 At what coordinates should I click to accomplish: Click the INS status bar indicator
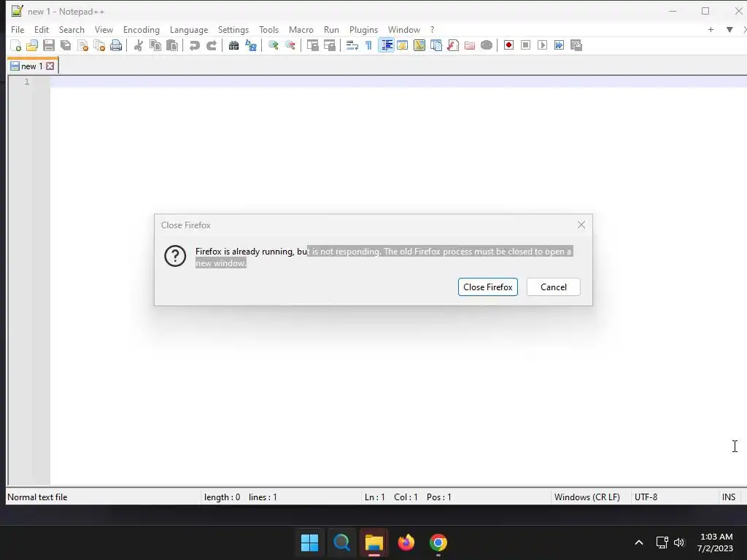pos(729,497)
